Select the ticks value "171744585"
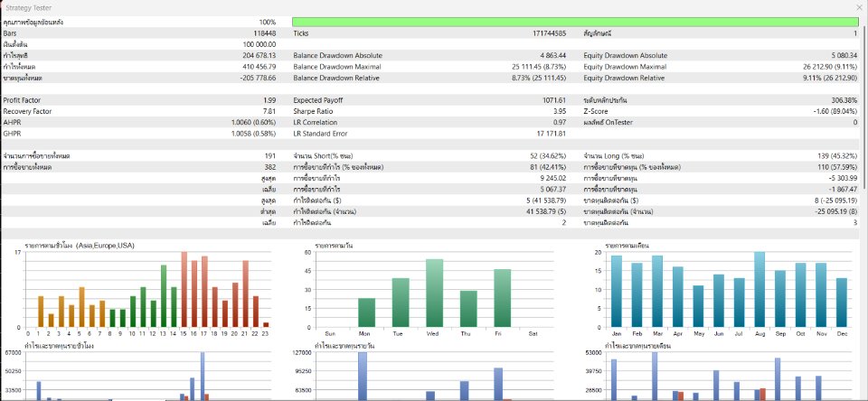The height and width of the screenshot is (401, 868). click(549, 33)
